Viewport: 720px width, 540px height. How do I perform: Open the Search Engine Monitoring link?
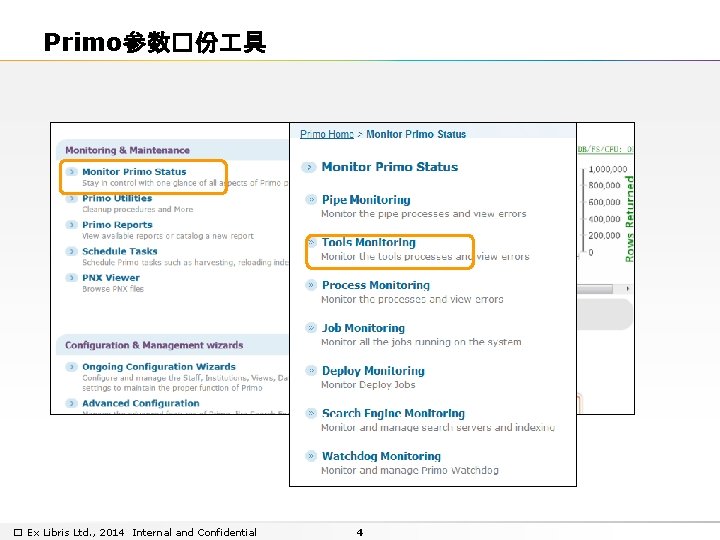point(393,413)
